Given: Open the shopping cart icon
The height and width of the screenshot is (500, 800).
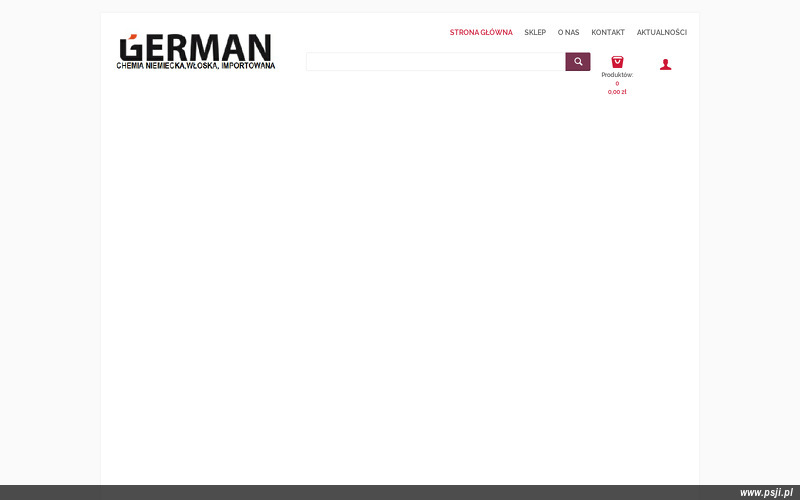Looking at the screenshot, I should coord(617,62).
